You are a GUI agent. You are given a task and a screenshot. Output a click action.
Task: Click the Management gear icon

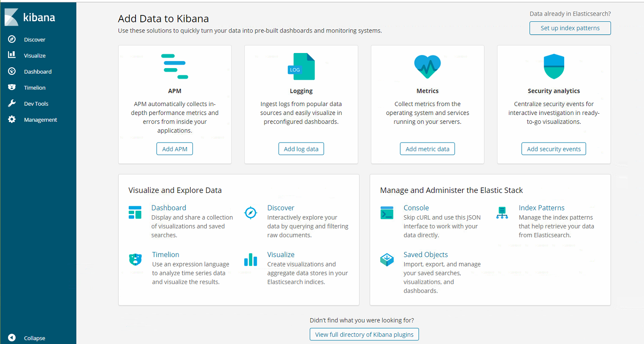pos(12,119)
